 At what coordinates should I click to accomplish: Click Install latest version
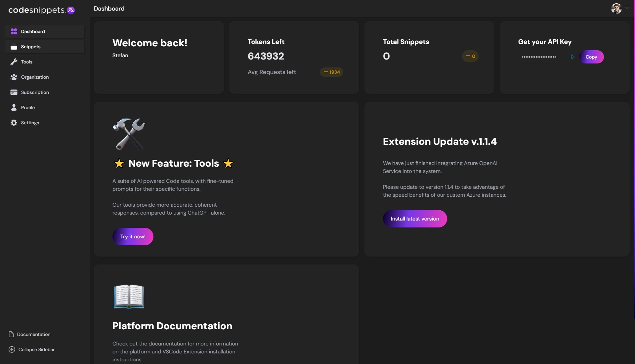[x=415, y=219]
